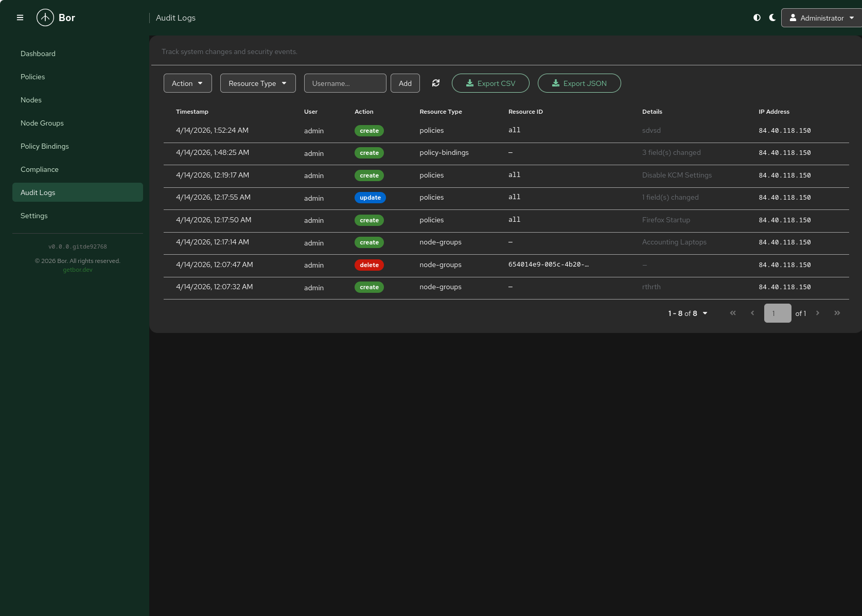Open the Administrator user menu
Image resolution: width=862 pixels, height=616 pixels.
click(x=822, y=17)
